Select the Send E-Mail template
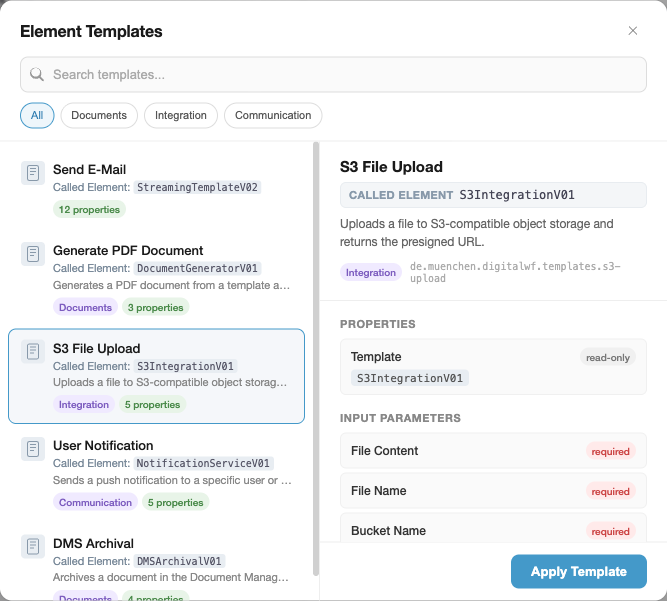The image size is (667, 601). point(157,189)
